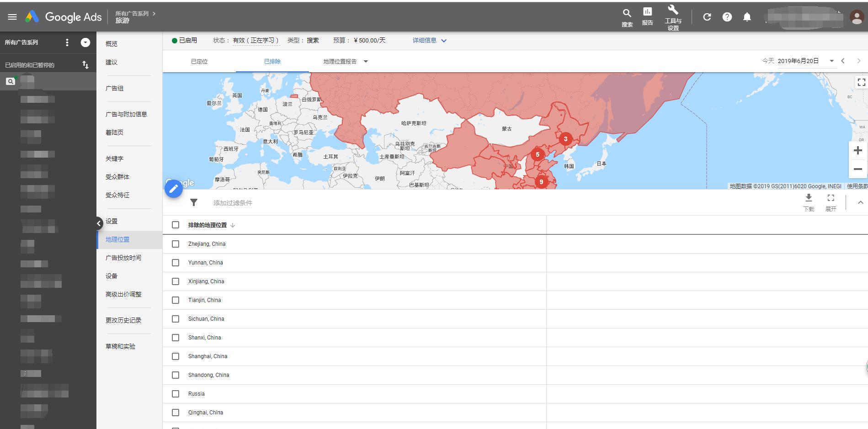This screenshot has height=429, width=868.
Task: Click the 下载 download icon above the table
Action: tap(809, 200)
